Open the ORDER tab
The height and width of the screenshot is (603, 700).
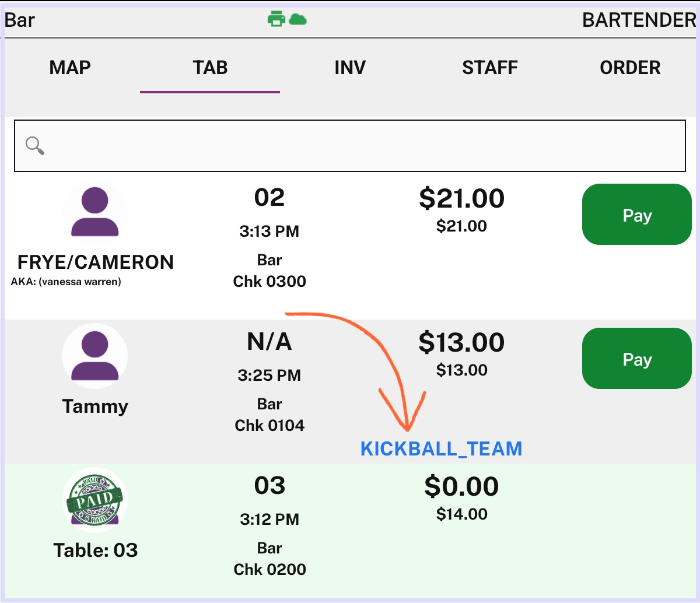(x=630, y=68)
